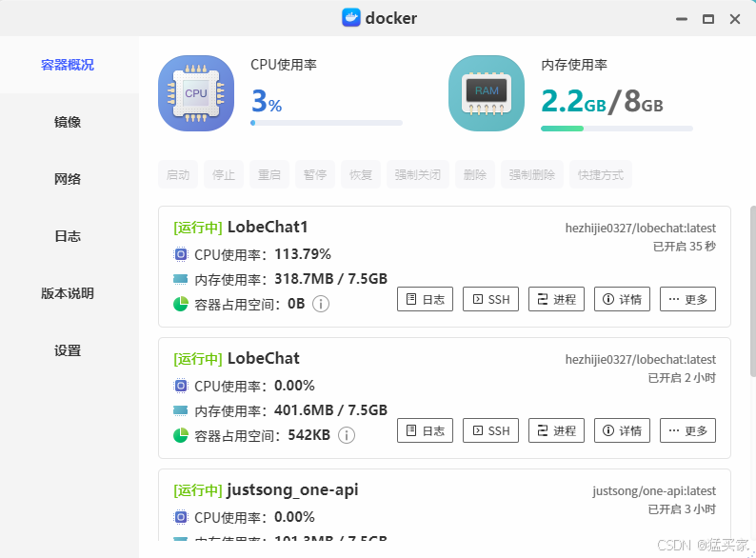Click the 强制删除 force delete button
The height and width of the screenshot is (558, 756).
(532, 174)
